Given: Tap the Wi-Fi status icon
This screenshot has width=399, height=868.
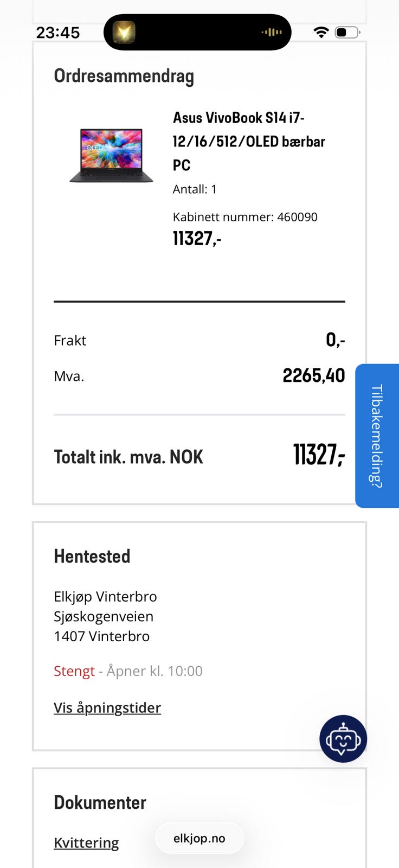Looking at the screenshot, I should [x=321, y=33].
